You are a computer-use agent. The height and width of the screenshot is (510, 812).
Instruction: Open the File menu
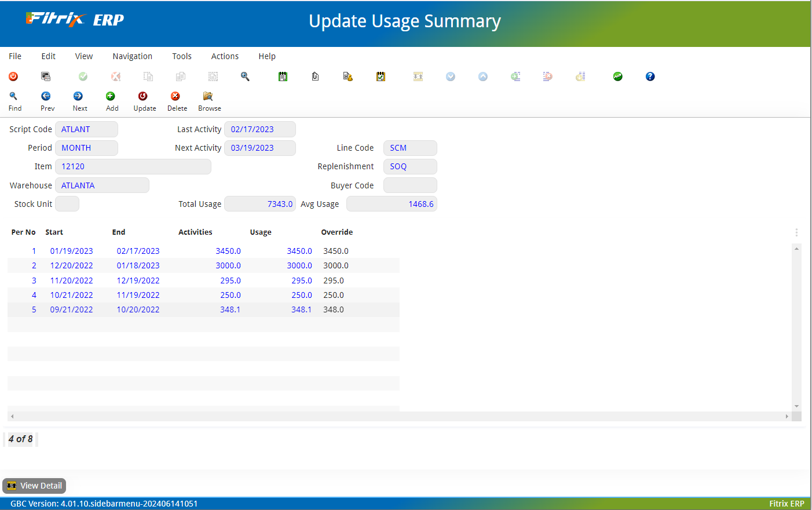[x=15, y=56]
